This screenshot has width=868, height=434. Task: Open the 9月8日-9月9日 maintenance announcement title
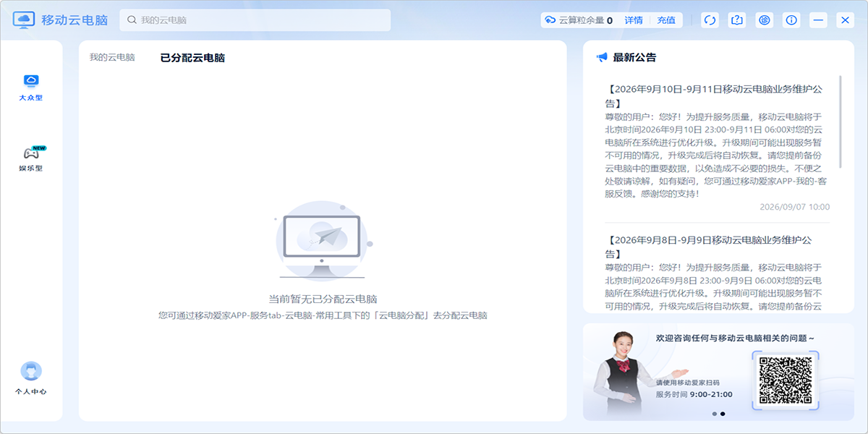(x=709, y=247)
